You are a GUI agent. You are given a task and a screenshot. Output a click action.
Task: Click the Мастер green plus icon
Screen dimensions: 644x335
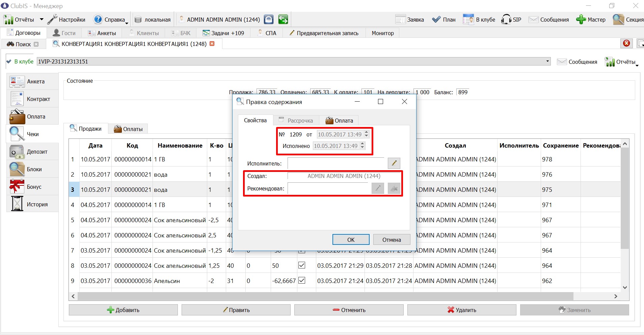581,20
